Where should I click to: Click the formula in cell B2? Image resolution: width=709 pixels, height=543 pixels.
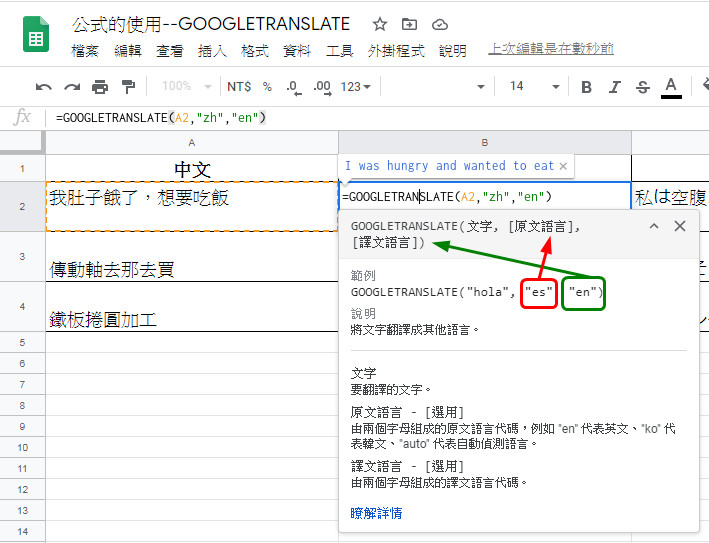pos(447,197)
